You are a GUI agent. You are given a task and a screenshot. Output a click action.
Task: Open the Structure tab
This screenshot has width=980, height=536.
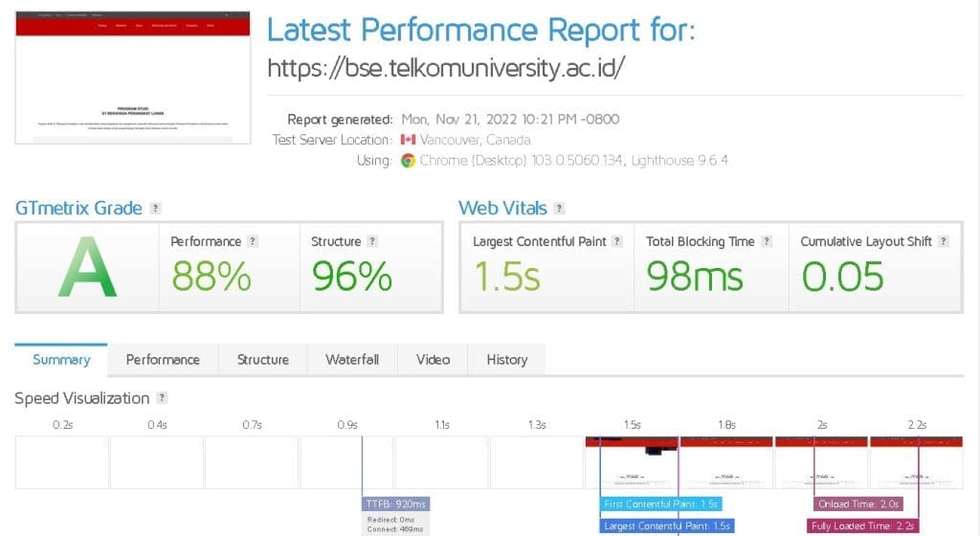point(262,360)
